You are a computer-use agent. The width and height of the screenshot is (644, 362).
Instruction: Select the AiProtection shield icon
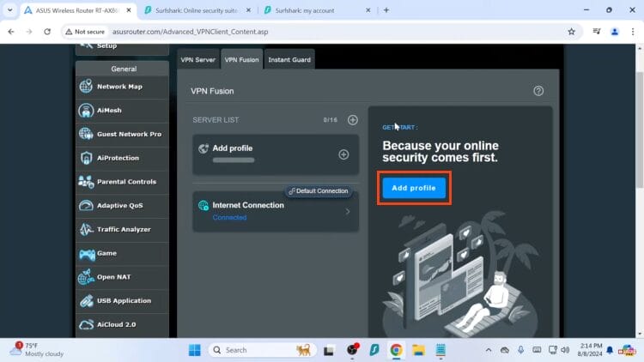86,158
